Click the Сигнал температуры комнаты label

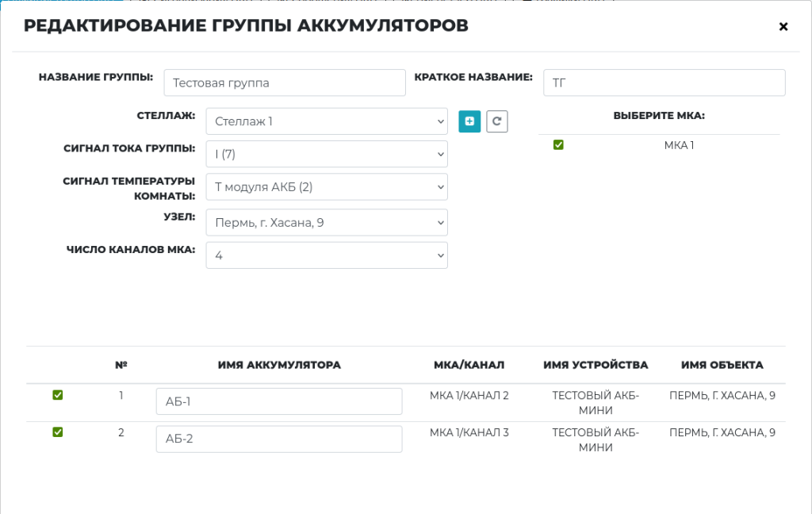coord(129,188)
